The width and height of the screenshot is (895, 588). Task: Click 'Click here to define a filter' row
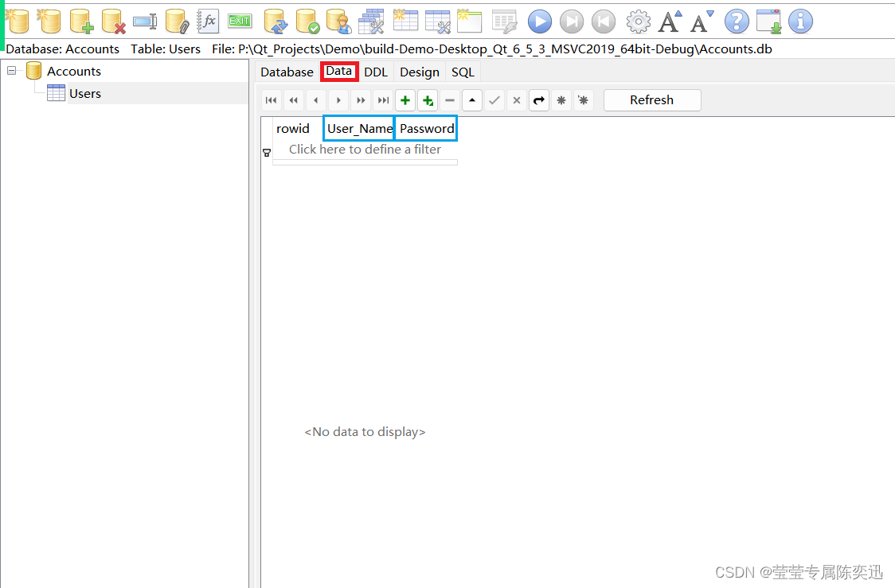click(x=365, y=150)
